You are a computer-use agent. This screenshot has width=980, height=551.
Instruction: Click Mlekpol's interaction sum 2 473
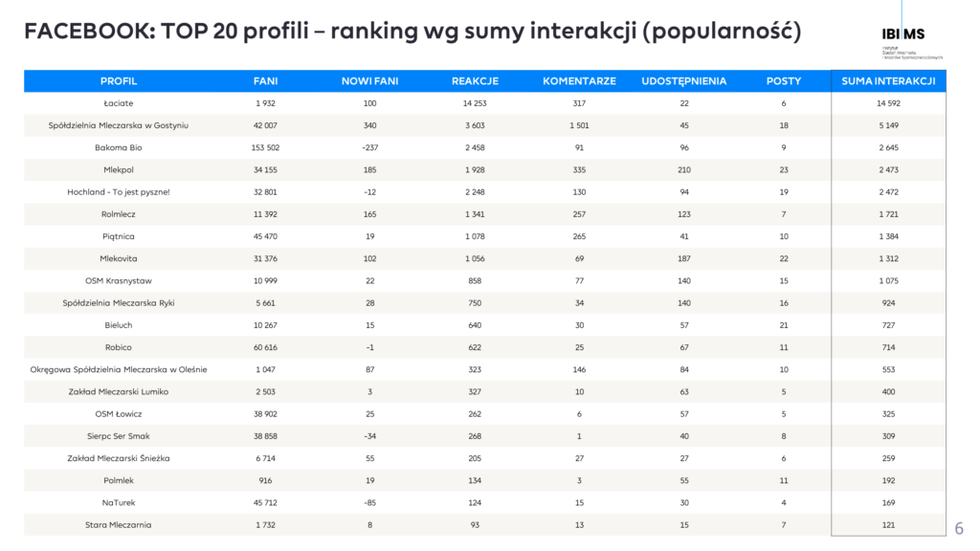pyautogui.click(x=888, y=170)
